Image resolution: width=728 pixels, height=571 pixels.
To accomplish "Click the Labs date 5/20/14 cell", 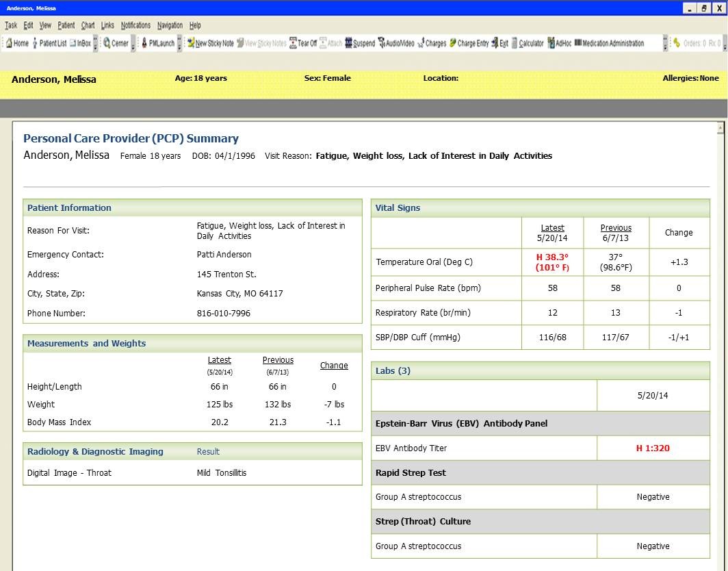I will (653, 396).
